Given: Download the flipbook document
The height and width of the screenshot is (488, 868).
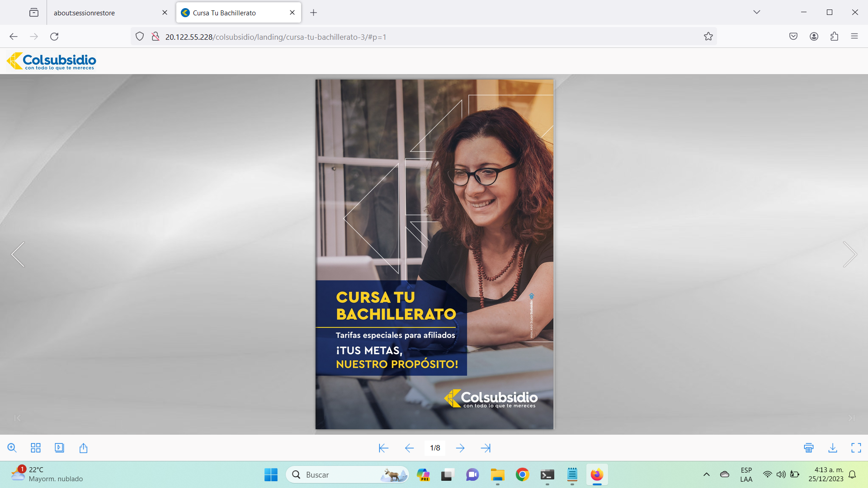Looking at the screenshot, I should tap(832, 448).
